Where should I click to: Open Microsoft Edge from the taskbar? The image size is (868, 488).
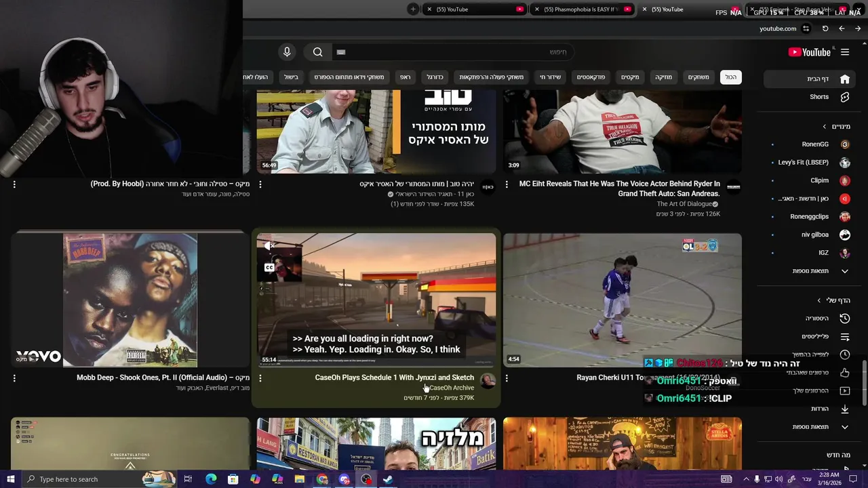pyautogui.click(x=211, y=479)
